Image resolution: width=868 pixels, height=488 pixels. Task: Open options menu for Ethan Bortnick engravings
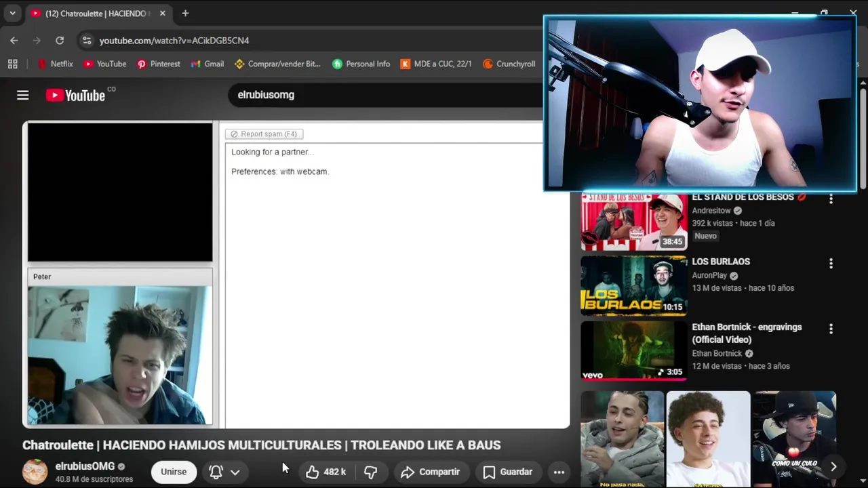click(x=831, y=329)
